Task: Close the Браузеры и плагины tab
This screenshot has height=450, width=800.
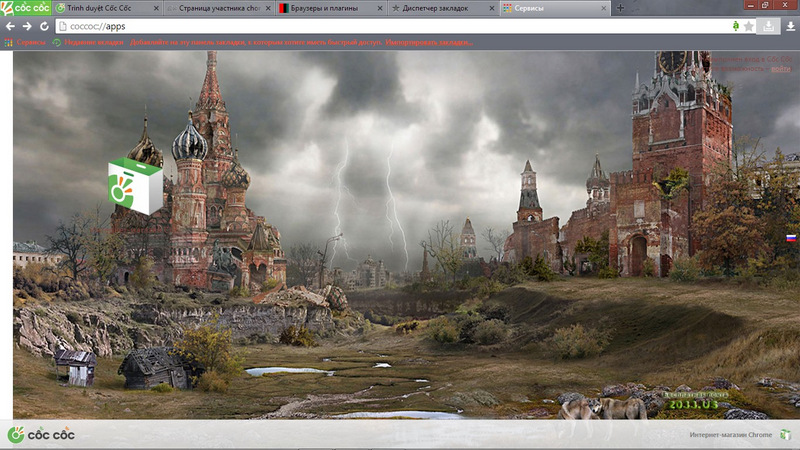Action: coord(380,8)
